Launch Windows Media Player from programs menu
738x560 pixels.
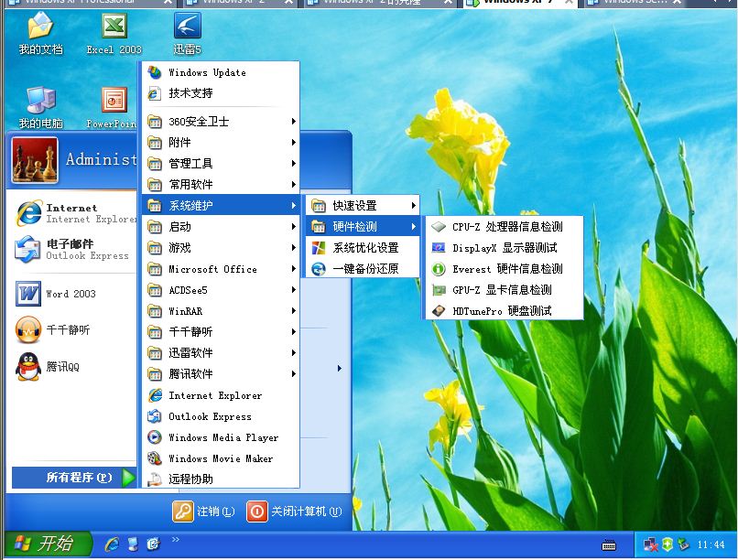click(x=221, y=437)
